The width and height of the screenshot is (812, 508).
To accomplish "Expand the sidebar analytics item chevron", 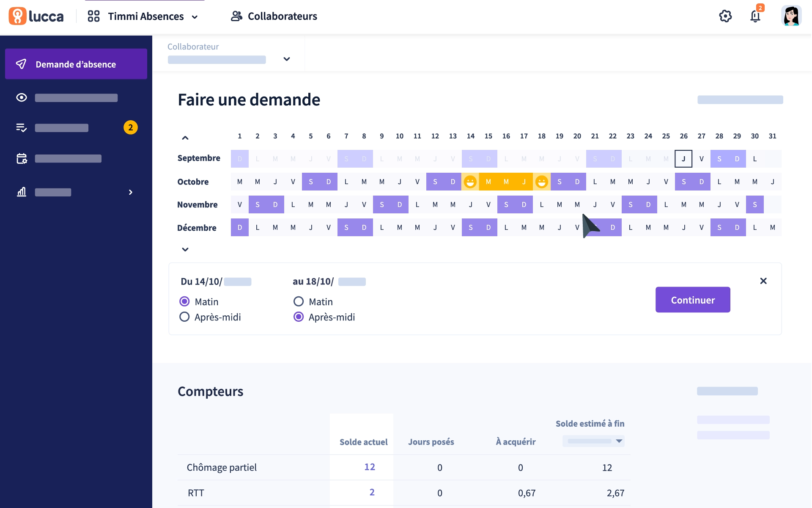I will [x=130, y=192].
